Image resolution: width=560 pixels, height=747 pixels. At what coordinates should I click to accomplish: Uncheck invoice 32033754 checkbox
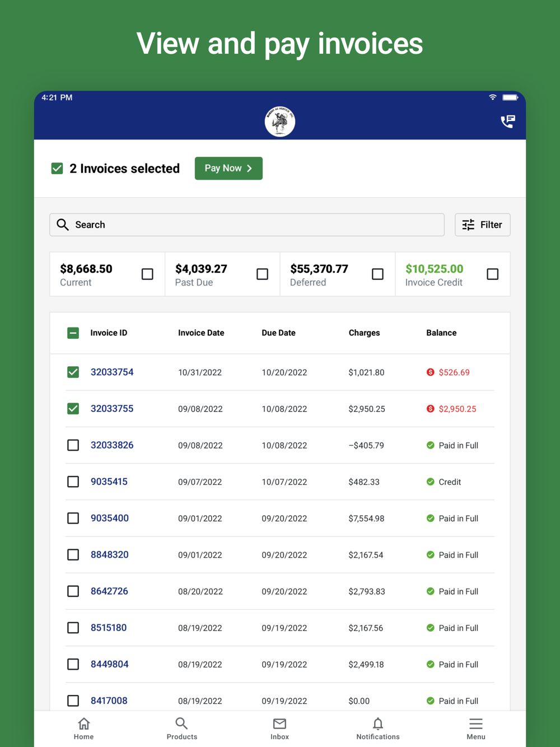coord(73,372)
